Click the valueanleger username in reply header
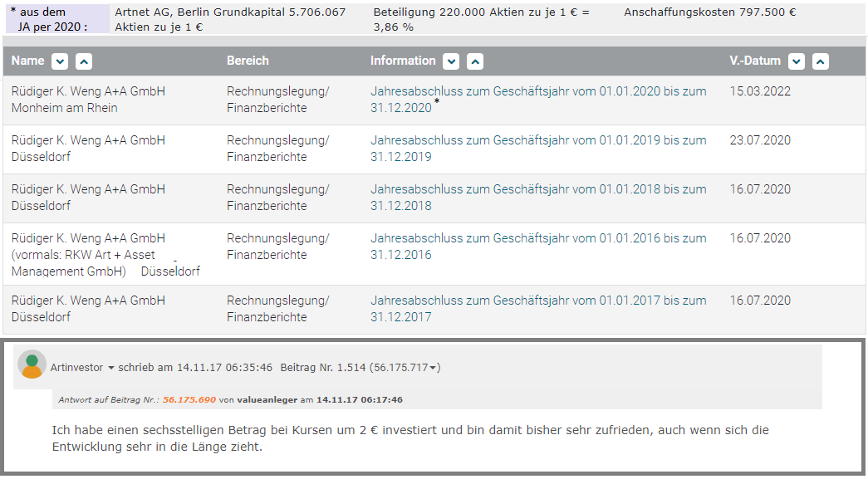Viewport: 868px width, 484px height. click(267, 400)
